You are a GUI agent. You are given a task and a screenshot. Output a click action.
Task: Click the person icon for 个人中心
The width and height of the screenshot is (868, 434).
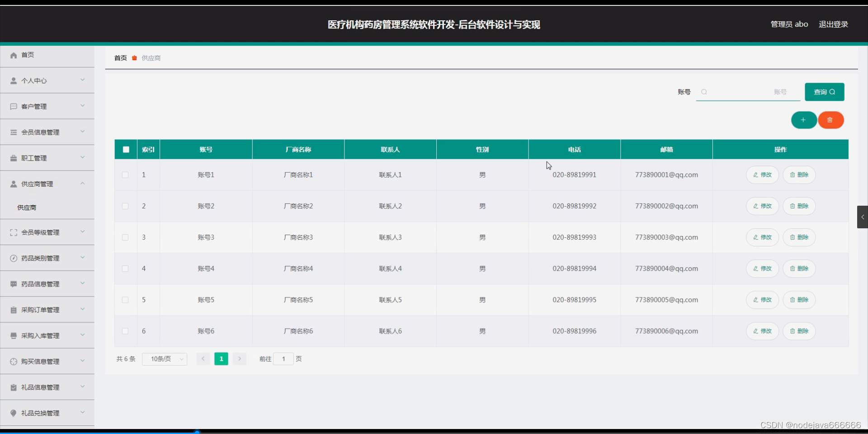pos(14,81)
